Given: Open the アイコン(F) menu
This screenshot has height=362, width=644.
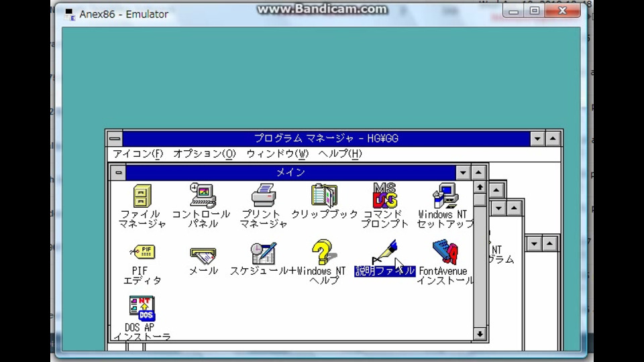Looking at the screenshot, I should (x=138, y=154).
